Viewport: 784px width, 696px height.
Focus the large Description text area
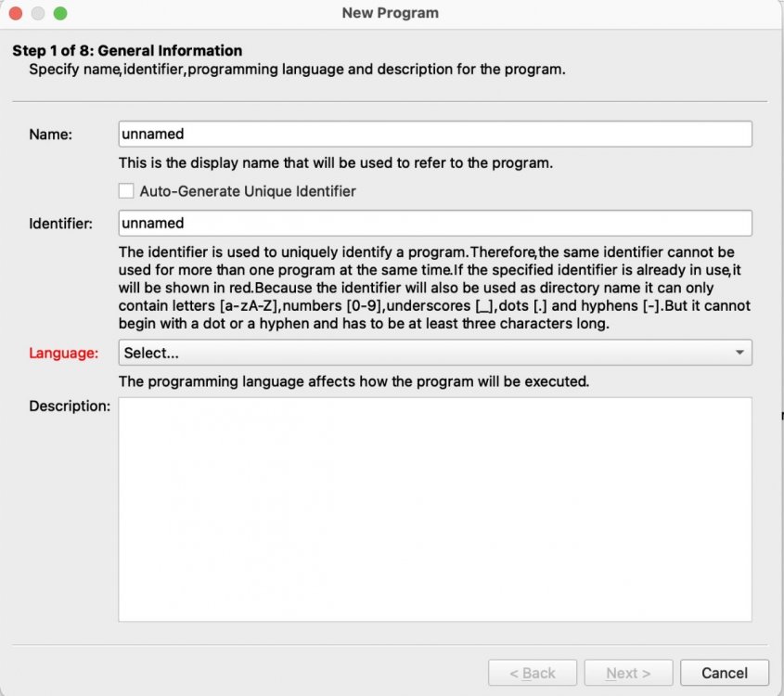coord(434,509)
